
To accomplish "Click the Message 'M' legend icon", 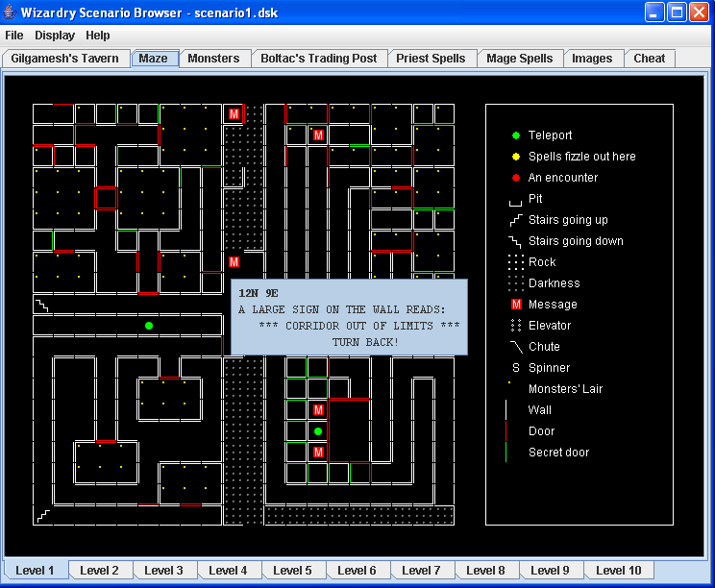I will 516,305.
